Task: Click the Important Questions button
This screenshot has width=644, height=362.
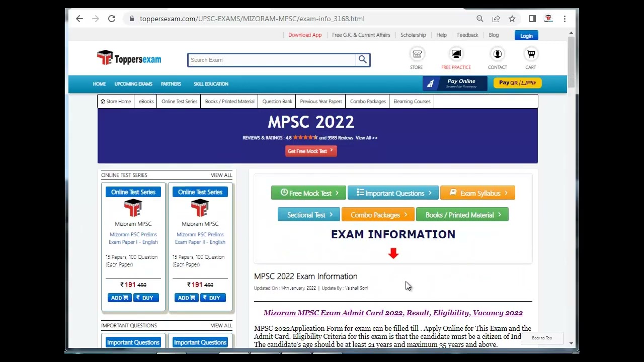Action: 393,193
